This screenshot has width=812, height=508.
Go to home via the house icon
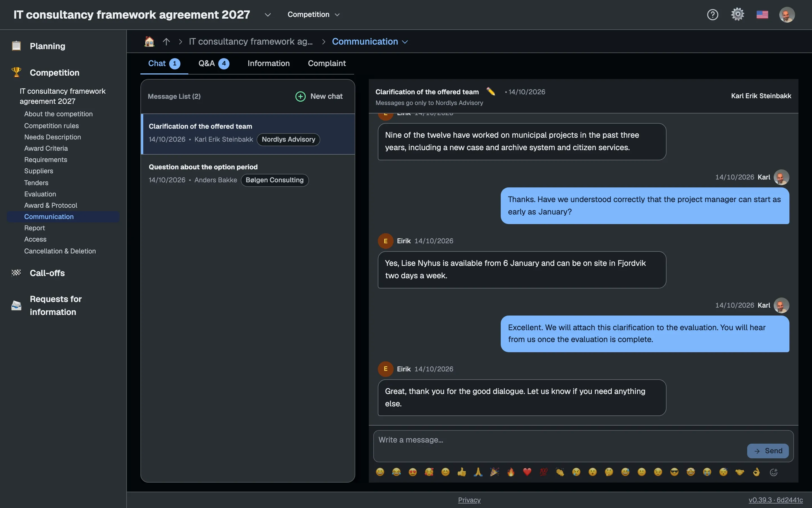click(149, 41)
